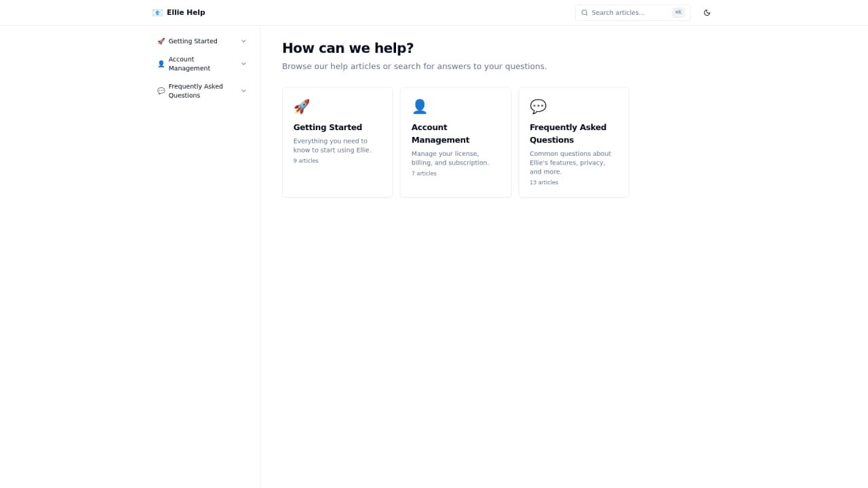Image resolution: width=868 pixels, height=488 pixels.
Task: Click the speech bubble icon on FAQ card
Action: [x=538, y=106]
